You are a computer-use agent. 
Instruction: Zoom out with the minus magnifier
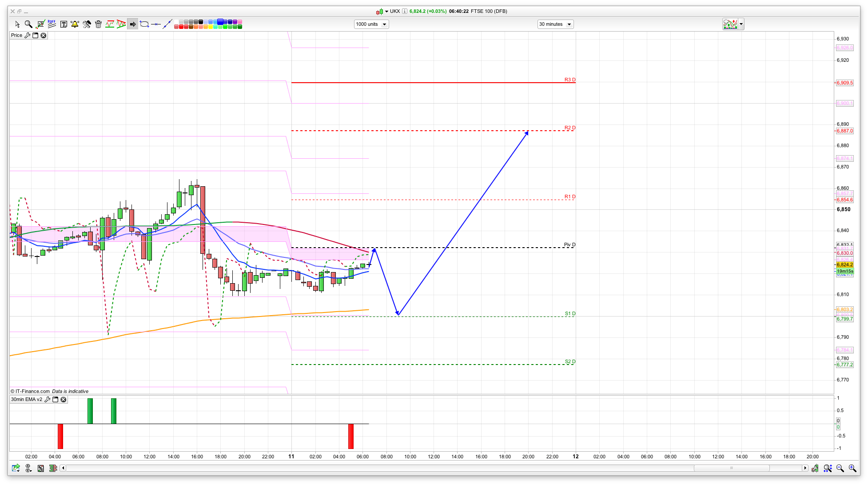click(x=840, y=468)
